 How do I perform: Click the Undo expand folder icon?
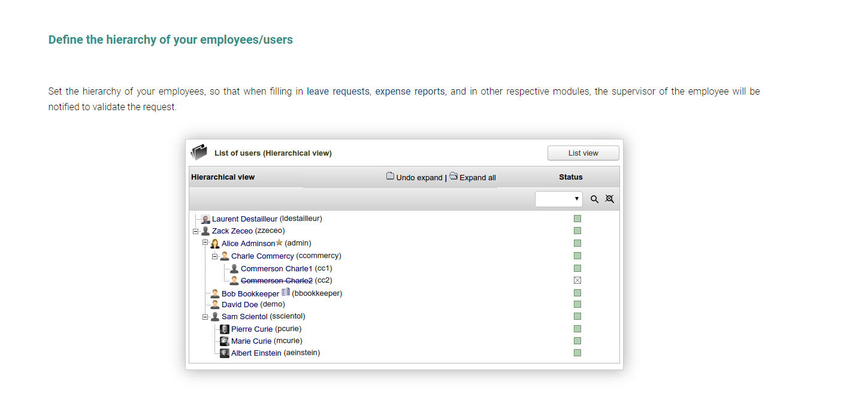[x=390, y=176]
